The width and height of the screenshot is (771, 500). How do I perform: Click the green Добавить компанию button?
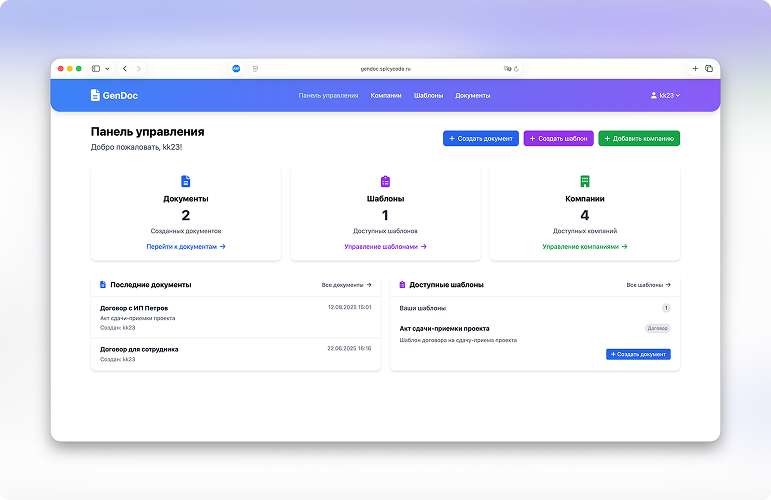pyautogui.click(x=639, y=138)
